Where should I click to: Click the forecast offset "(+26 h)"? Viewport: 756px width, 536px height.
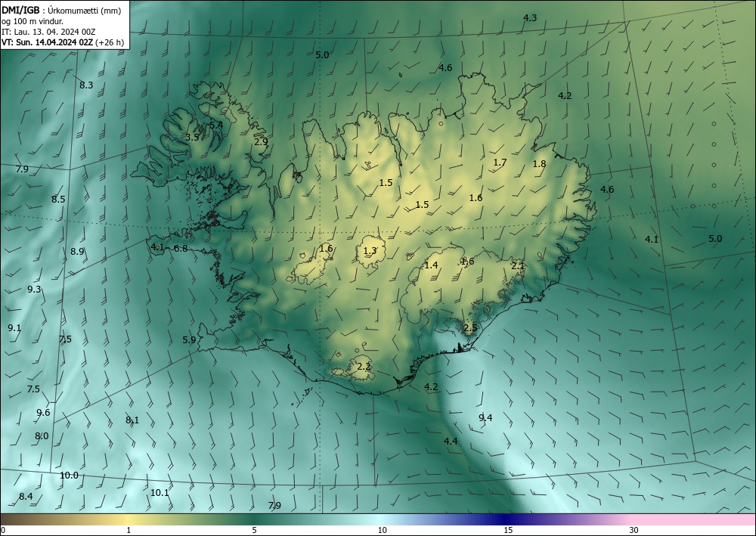(110, 42)
